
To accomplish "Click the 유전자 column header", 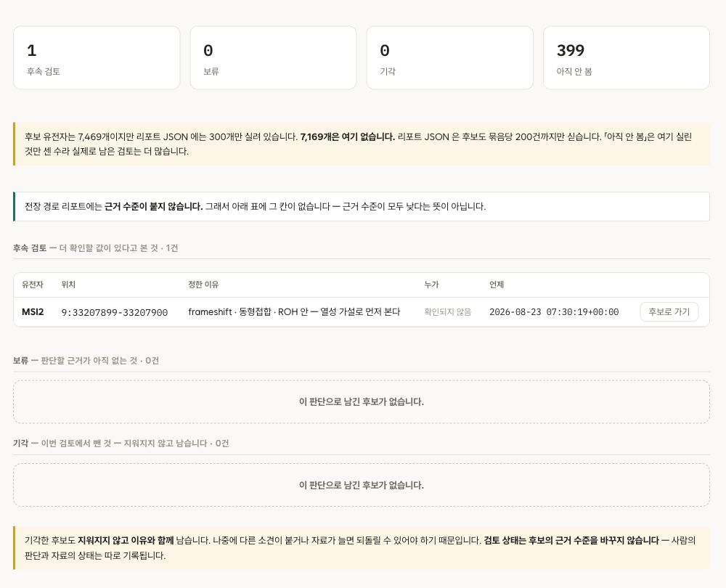I will click(x=33, y=285).
